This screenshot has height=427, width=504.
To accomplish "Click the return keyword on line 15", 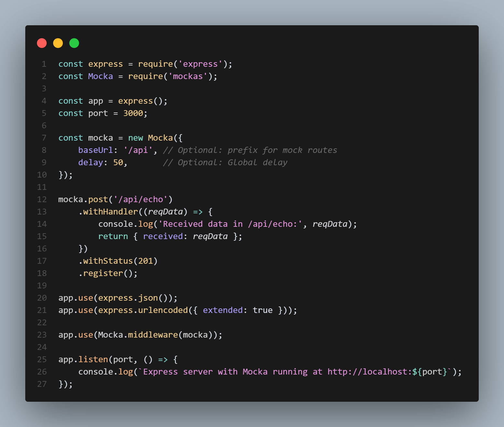I will click(113, 237).
